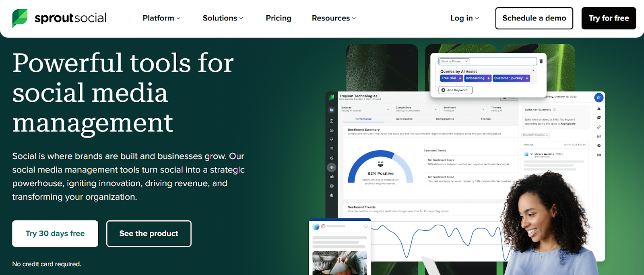Expand the Competitors filter dropdown

point(416,109)
